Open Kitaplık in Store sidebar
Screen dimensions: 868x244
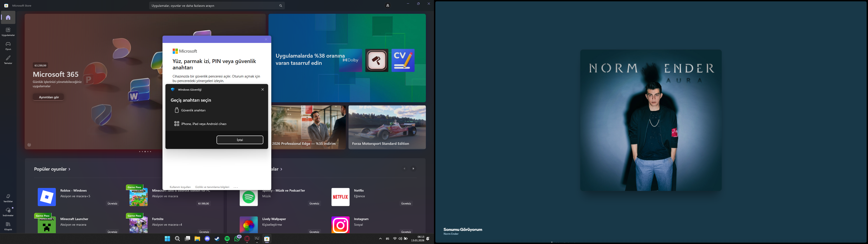click(8, 226)
